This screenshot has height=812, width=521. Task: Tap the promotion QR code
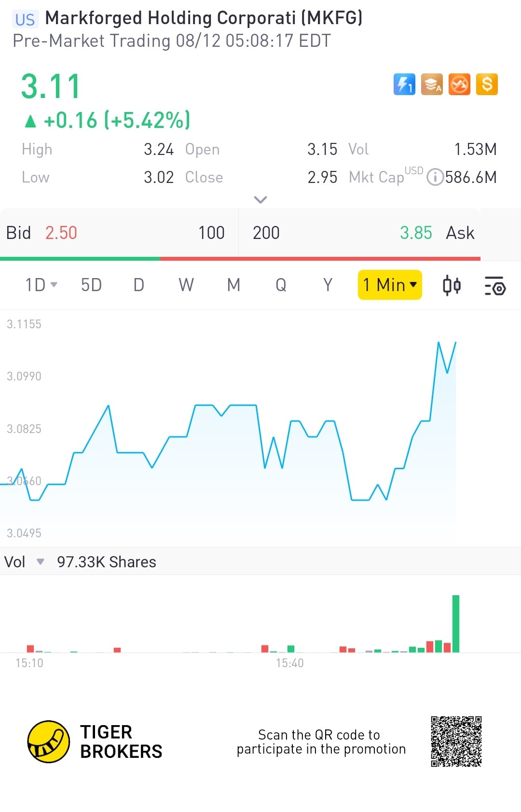(456, 742)
